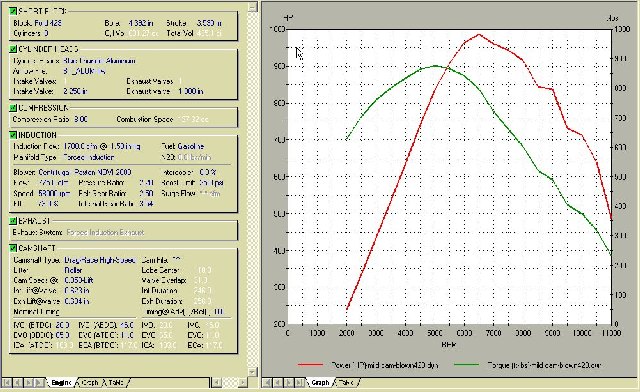Edit the Exhaust Valve diameter field

pos(191,91)
